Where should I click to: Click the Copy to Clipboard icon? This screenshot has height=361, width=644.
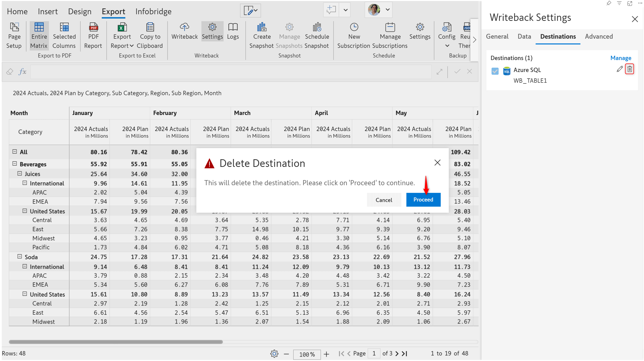click(150, 27)
